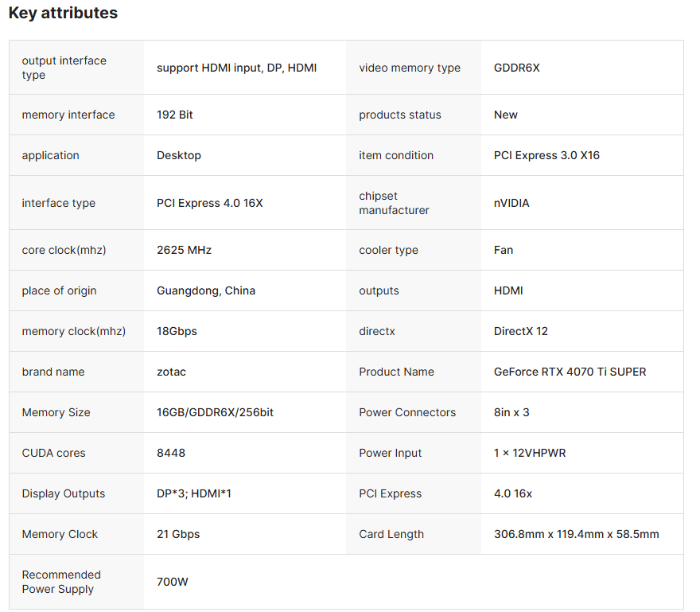Select the 'nVIDIA' value

pos(511,203)
